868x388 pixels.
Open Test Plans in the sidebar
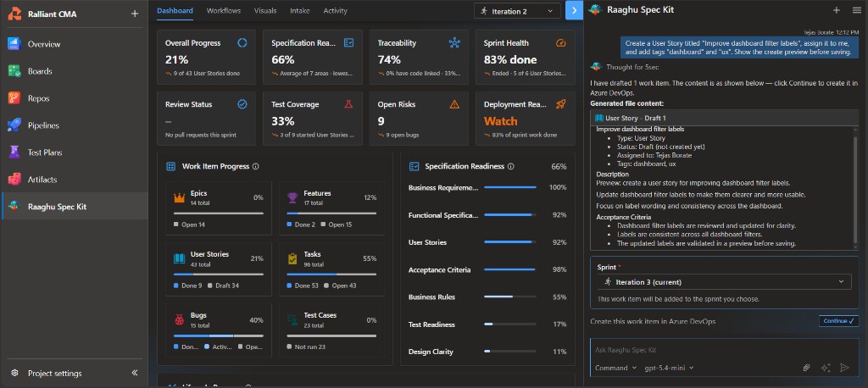click(x=75, y=152)
